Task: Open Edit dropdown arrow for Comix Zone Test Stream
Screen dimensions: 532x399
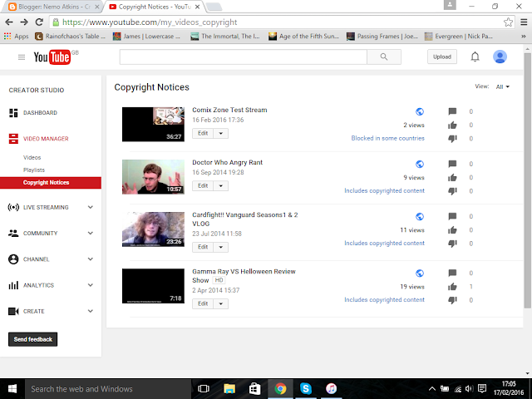Action: (x=221, y=133)
